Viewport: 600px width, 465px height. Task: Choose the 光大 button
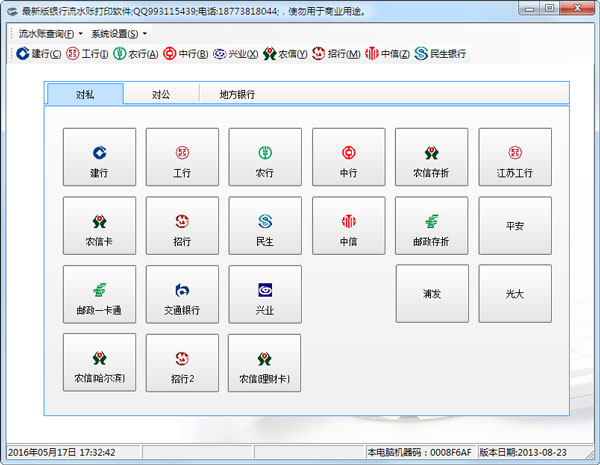click(515, 294)
